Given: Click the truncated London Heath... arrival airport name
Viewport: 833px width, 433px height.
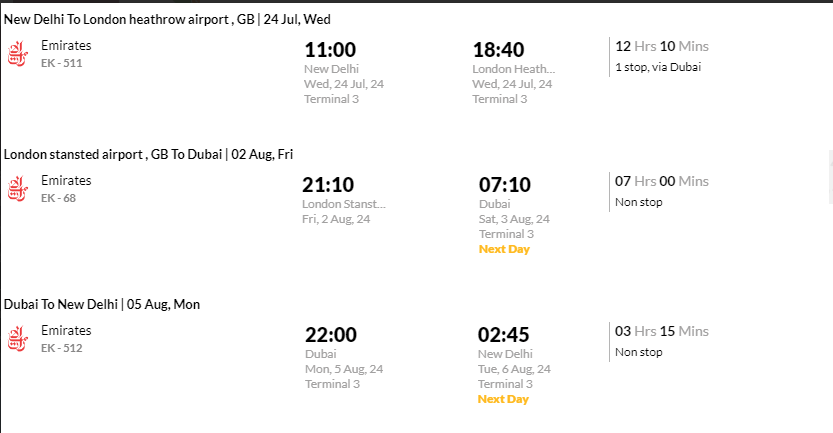Looking at the screenshot, I should (x=514, y=69).
